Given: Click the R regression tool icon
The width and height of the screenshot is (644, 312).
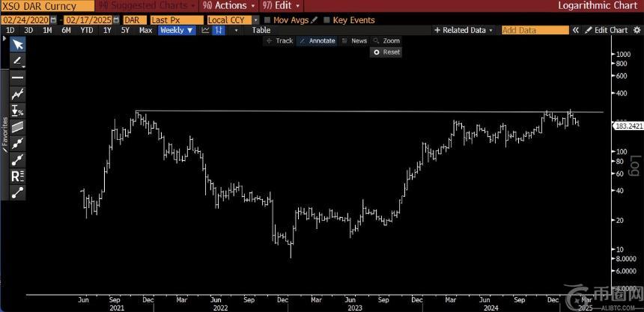Looking at the screenshot, I should (x=16, y=176).
